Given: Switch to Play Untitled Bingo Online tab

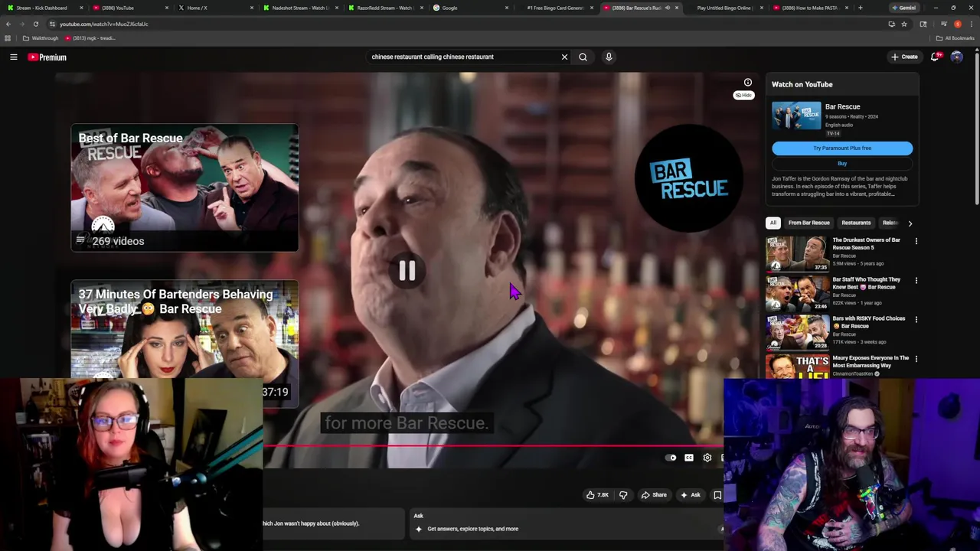Looking at the screenshot, I should tap(724, 8).
